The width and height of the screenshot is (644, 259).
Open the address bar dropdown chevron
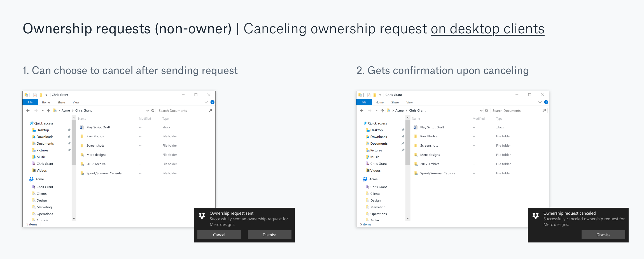click(x=147, y=110)
